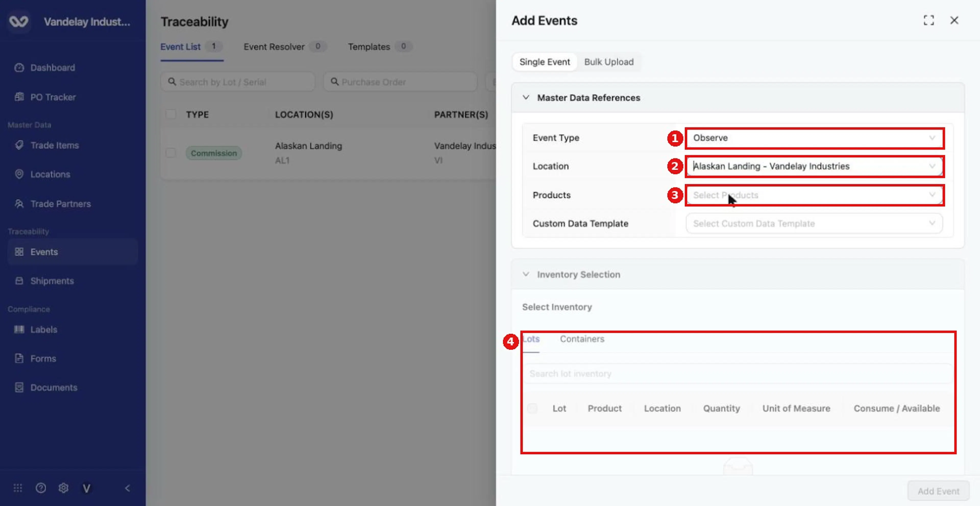Screen dimensions: 980x506
Task: Open the apps grid icon
Action: pyautogui.click(x=18, y=488)
